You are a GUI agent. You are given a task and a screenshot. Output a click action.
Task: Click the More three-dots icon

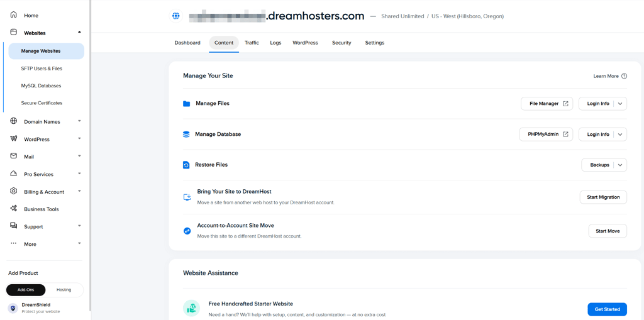point(14,243)
